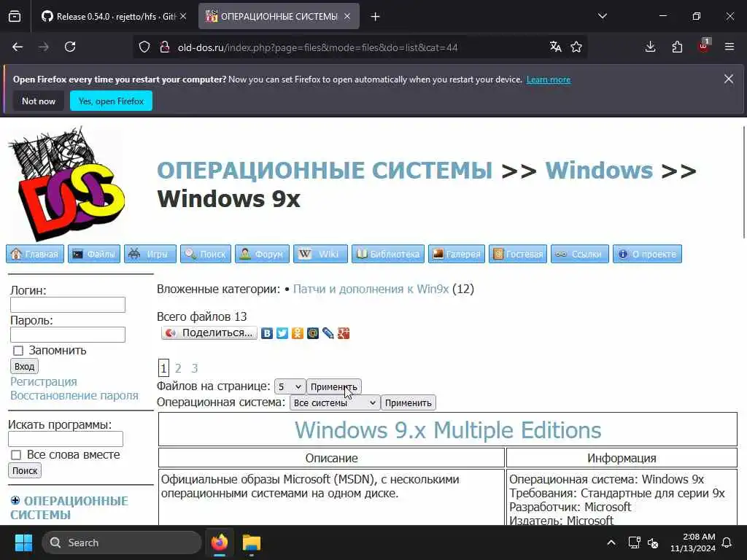Open Главная navigation menu item
747x560 pixels.
point(35,254)
